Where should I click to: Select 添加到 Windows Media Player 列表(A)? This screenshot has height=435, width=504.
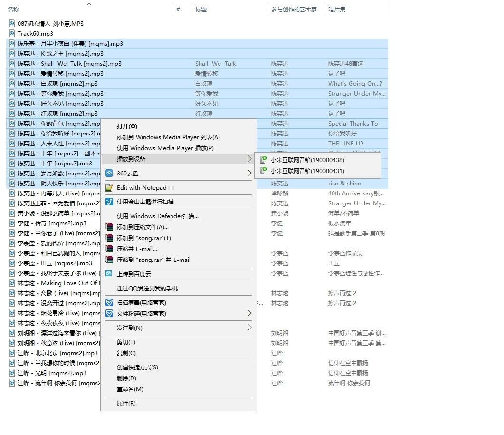(168, 137)
